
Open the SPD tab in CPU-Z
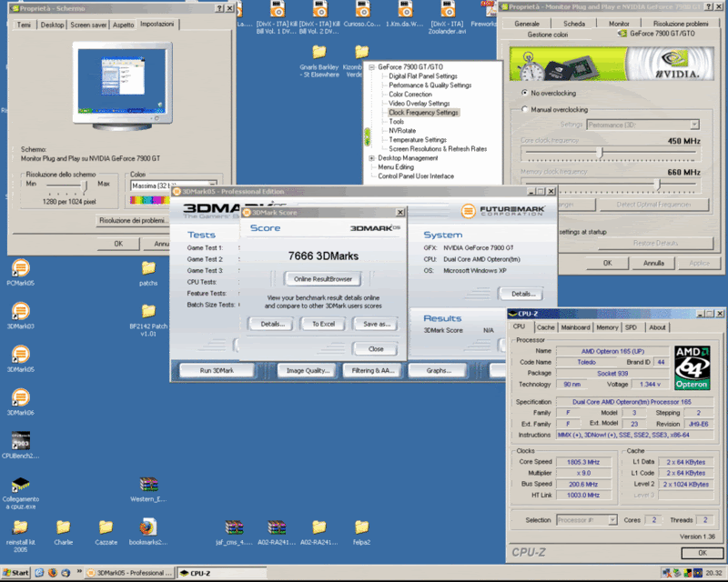pos(631,327)
